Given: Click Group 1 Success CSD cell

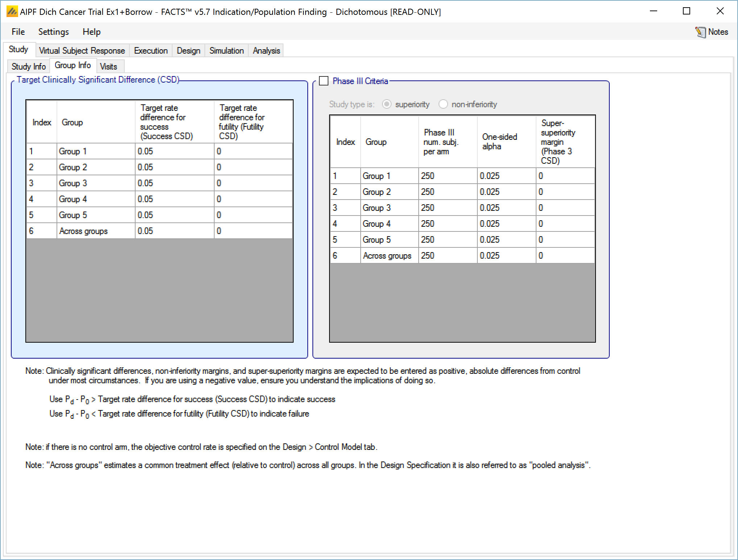Looking at the screenshot, I should pyautogui.click(x=174, y=151).
